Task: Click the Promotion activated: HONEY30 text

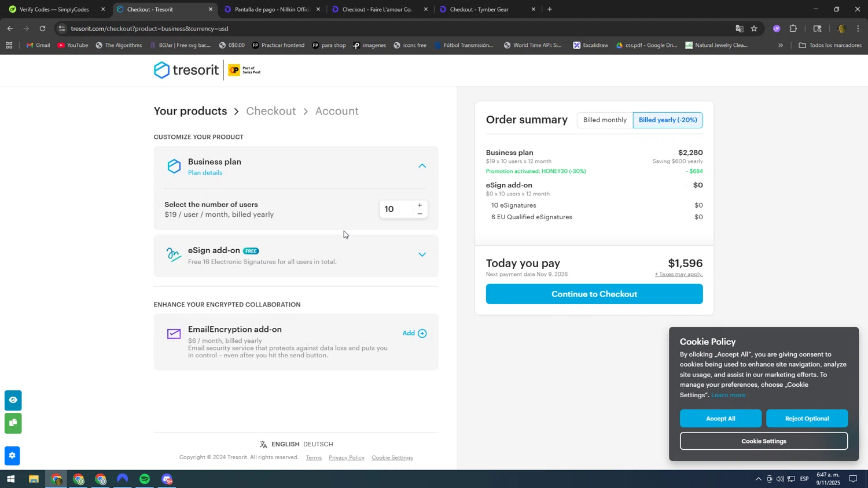Action: pos(536,171)
